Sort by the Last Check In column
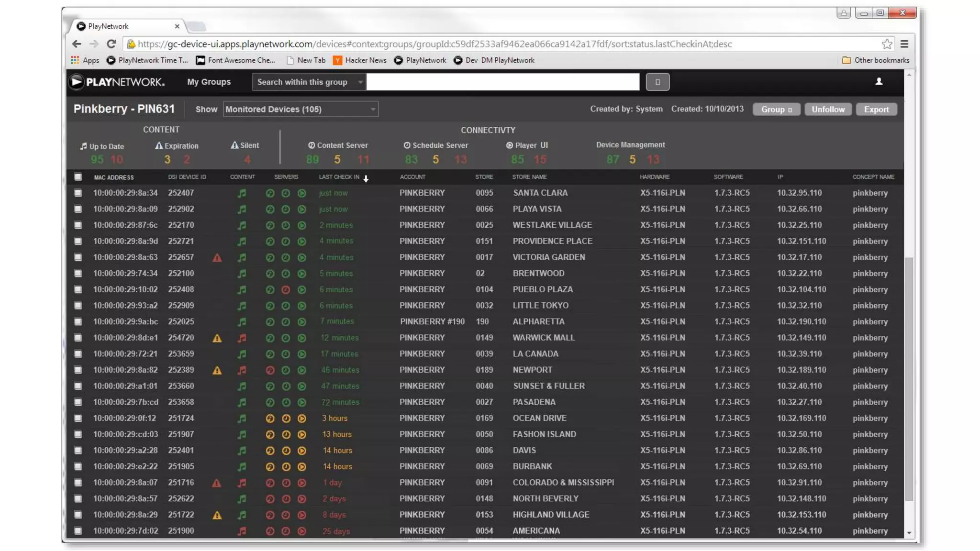This screenshot has width=980, height=551. point(339,177)
